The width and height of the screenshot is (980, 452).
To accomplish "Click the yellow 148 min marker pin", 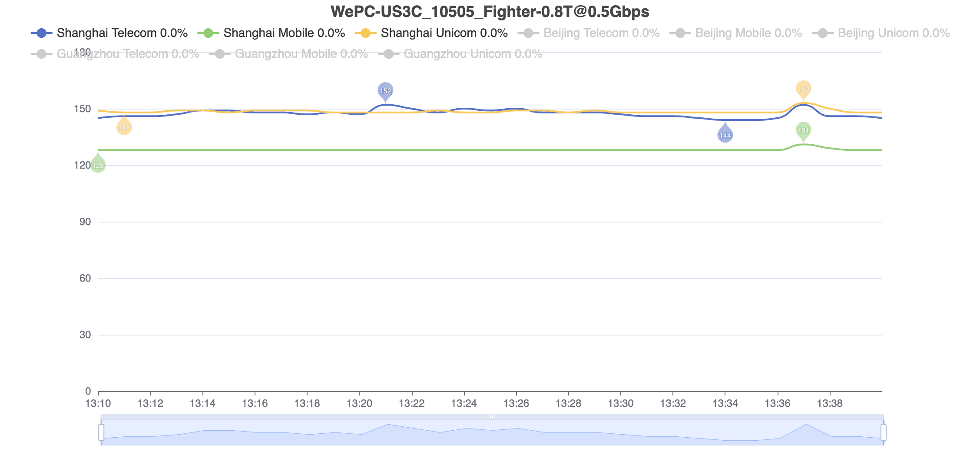I will pyautogui.click(x=124, y=127).
